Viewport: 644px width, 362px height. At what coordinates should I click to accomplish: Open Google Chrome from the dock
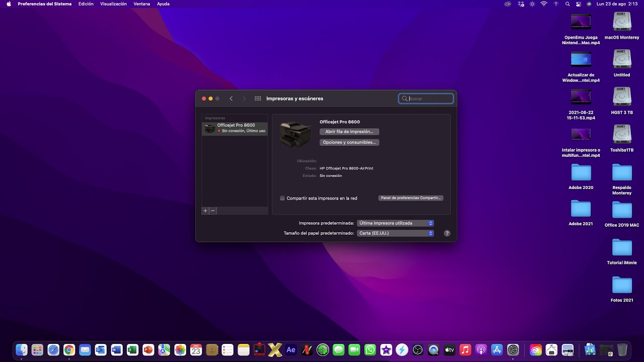tap(69, 350)
